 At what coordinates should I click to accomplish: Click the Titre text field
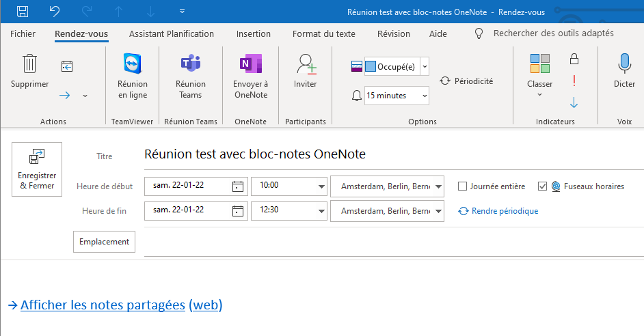pos(394,154)
